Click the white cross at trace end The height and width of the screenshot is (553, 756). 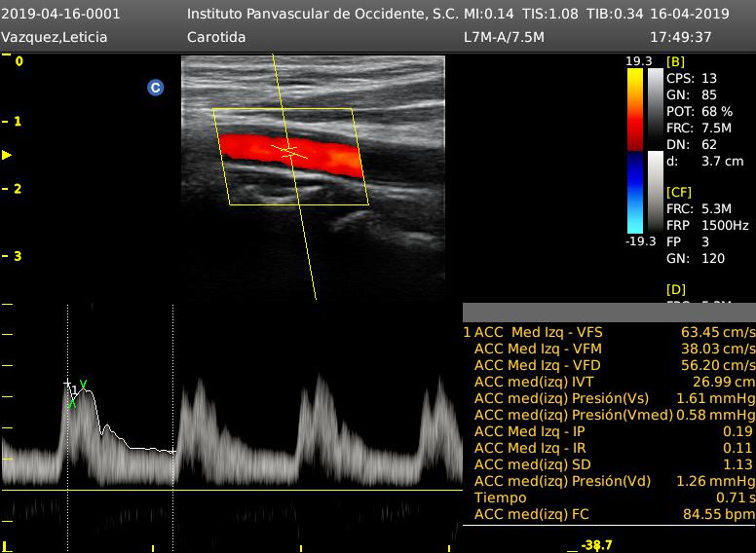(172, 452)
